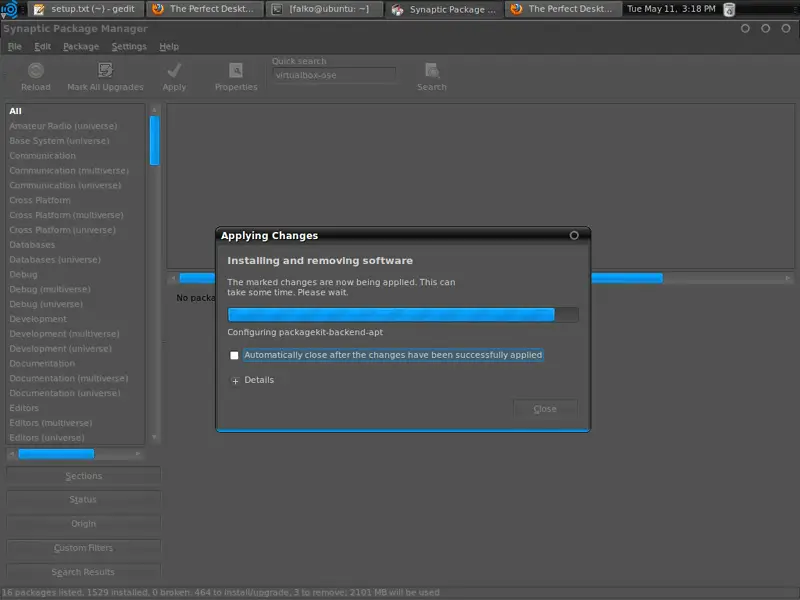This screenshot has height=600, width=800.
Task: Switch to the falko@ubuntu terminal window
Action: tap(324, 9)
